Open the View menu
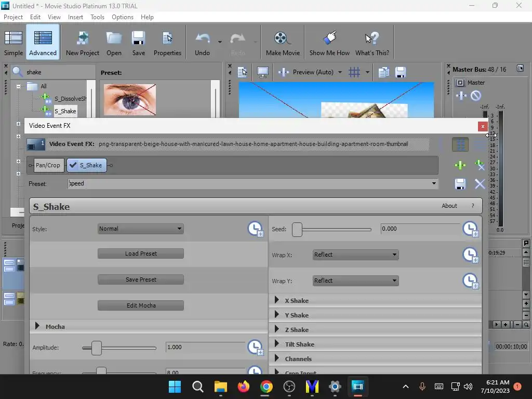Viewport: 532px width, 399px height. click(54, 17)
